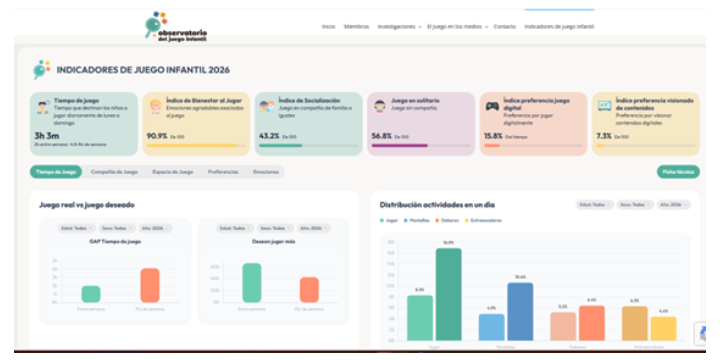Image resolution: width=720 pixels, height=360 pixels.
Task: Click the Tiempo de juego card child icon
Action: coord(43,107)
